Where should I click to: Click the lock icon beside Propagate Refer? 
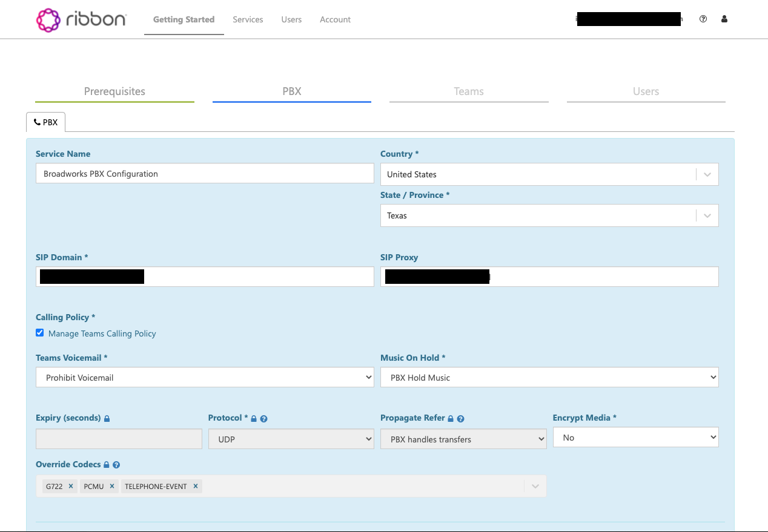pos(451,418)
